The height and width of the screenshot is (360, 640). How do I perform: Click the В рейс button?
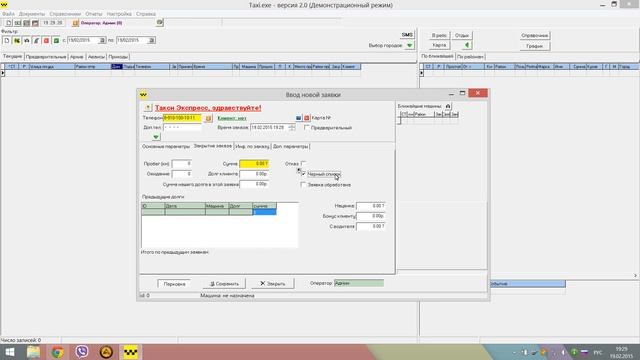[439, 36]
